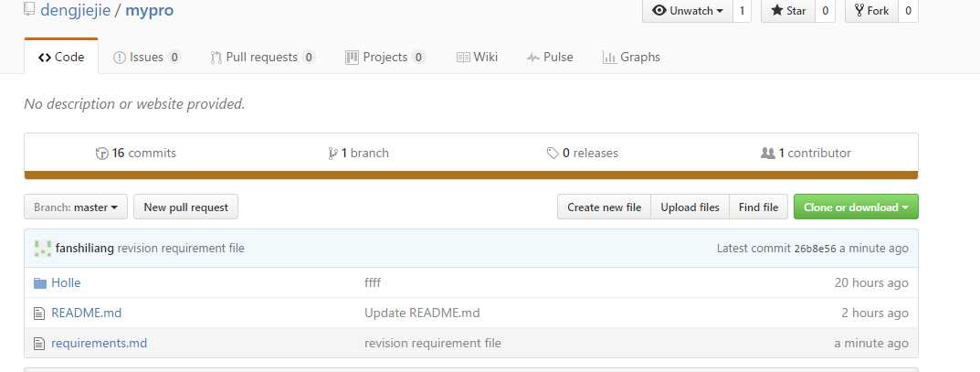Click New pull request button
The image size is (980, 372).
pyautogui.click(x=185, y=207)
